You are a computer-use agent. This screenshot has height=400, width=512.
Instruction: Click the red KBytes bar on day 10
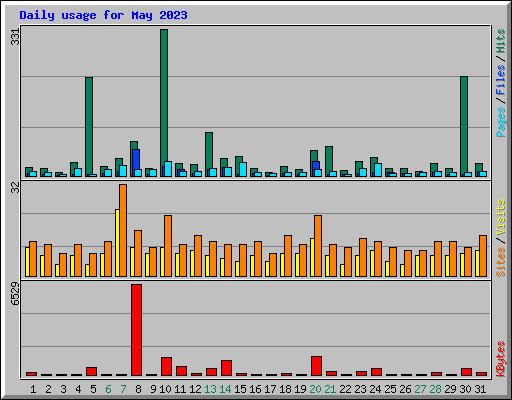166,366
